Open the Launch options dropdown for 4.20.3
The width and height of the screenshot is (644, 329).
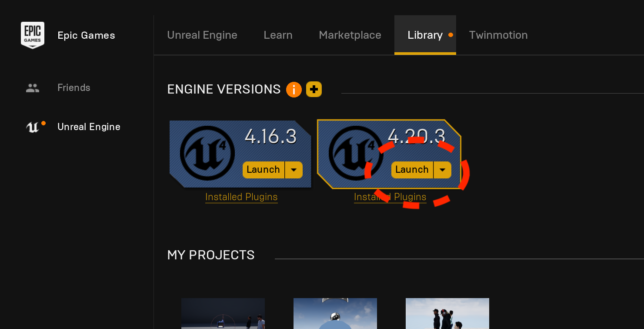point(443,170)
